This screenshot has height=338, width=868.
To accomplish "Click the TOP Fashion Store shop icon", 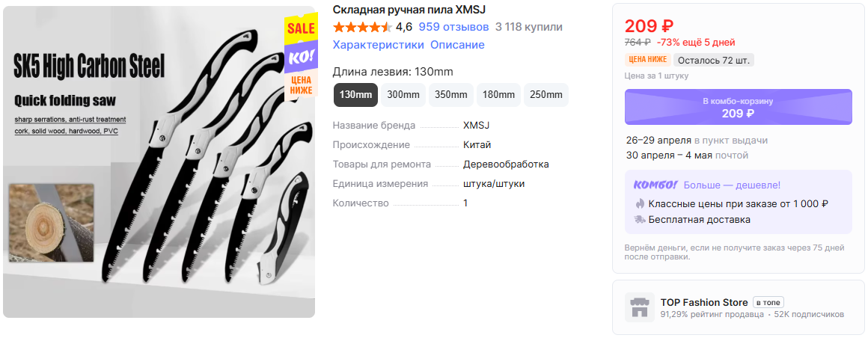I will click(x=639, y=307).
